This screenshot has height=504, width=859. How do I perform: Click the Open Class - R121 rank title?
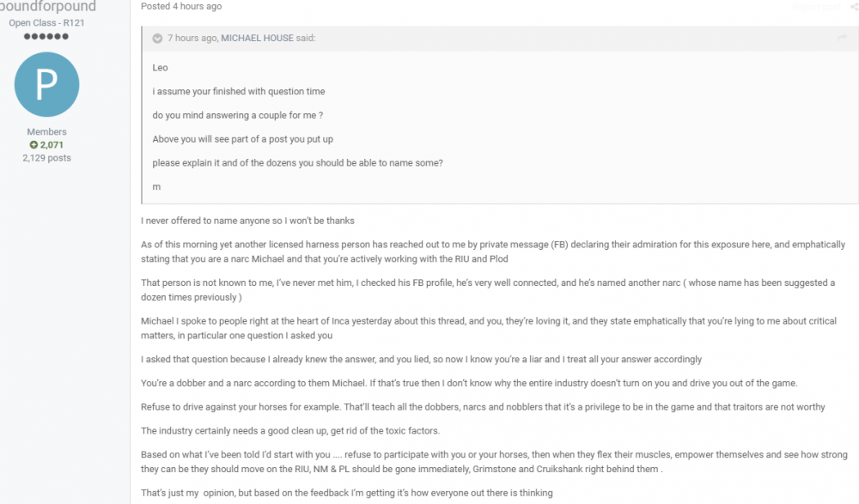tap(46, 22)
